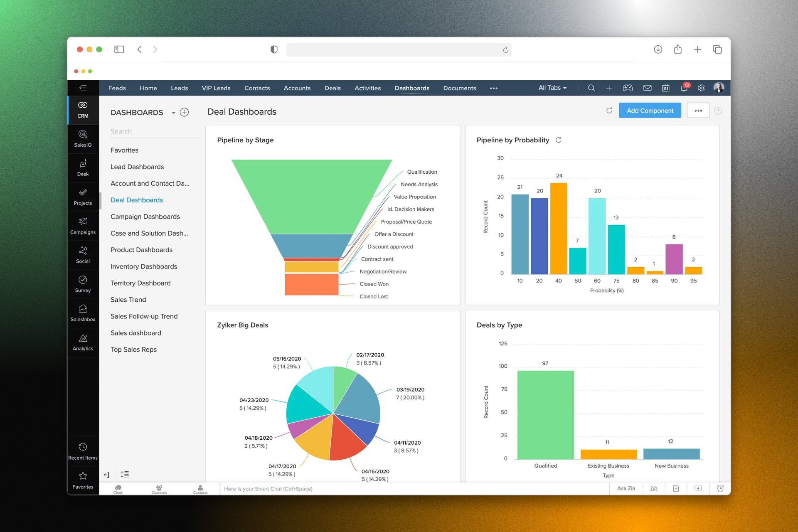Open Favorites star in left sidebar
This screenshot has height=532, width=798.
pos(83,480)
